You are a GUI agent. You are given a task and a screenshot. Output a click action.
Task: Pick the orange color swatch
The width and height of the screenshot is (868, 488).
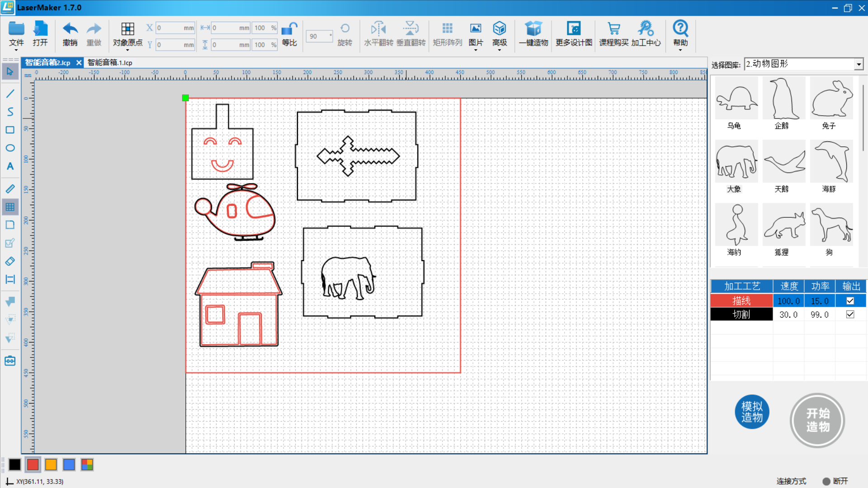[51, 465]
